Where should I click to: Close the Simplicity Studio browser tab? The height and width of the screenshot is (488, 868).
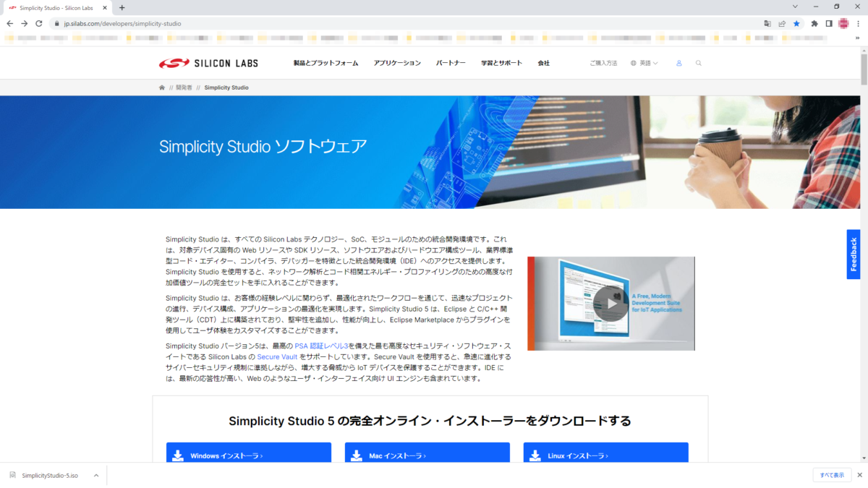pyautogui.click(x=105, y=7)
